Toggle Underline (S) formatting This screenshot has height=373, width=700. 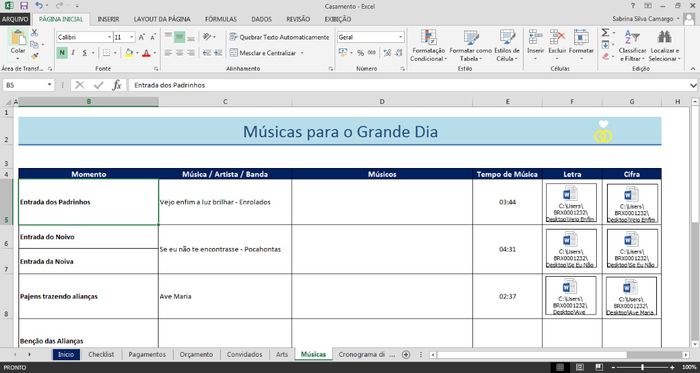[x=84, y=53]
